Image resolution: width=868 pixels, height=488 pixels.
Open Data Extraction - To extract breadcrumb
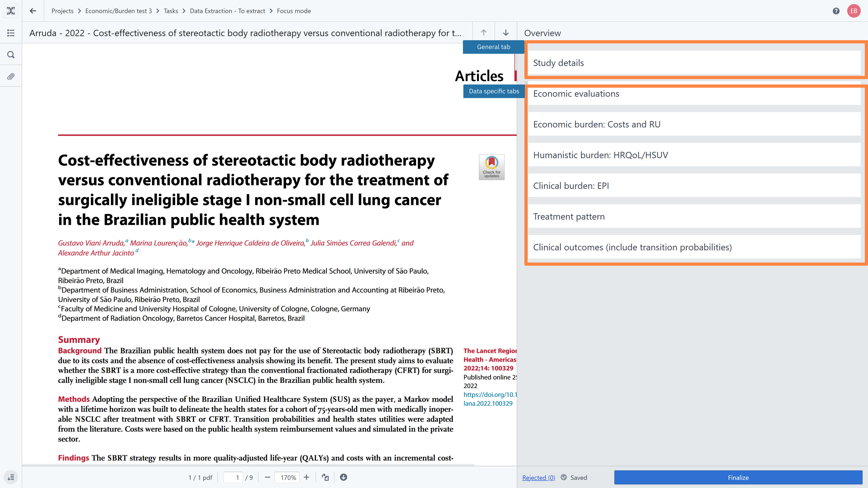point(227,11)
